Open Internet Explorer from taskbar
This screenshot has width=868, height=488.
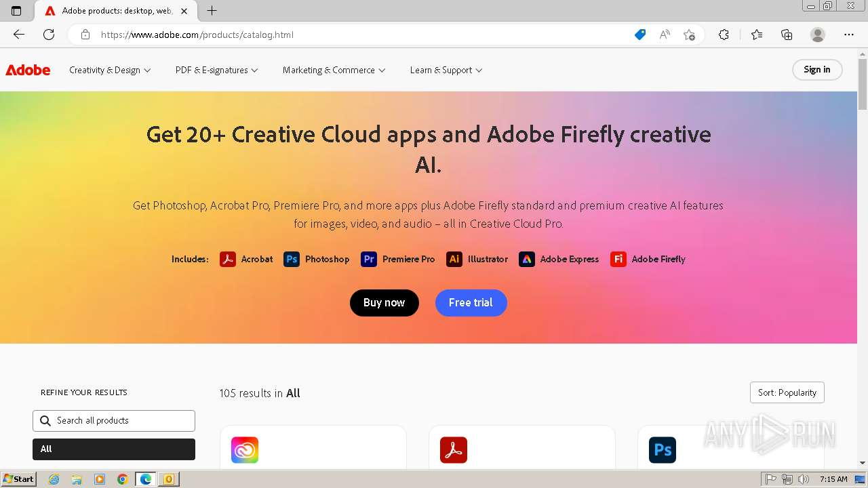pyautogui.click(x=54, y=479)
